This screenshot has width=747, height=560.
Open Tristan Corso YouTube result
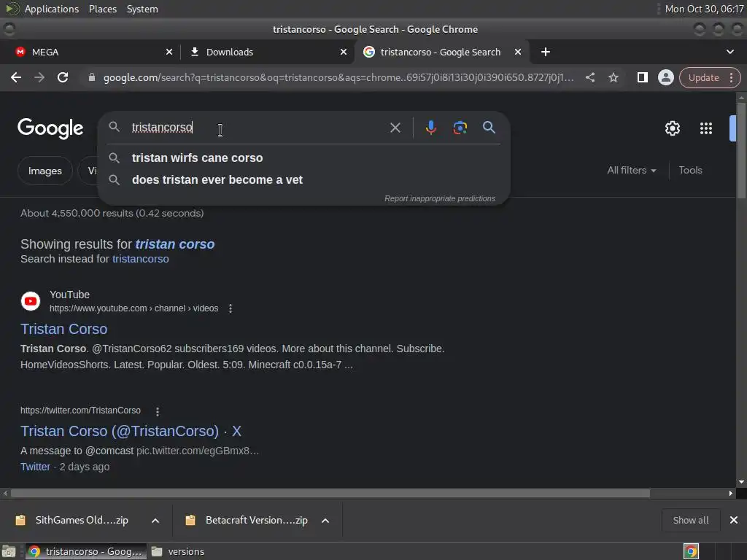pos(64,329)
